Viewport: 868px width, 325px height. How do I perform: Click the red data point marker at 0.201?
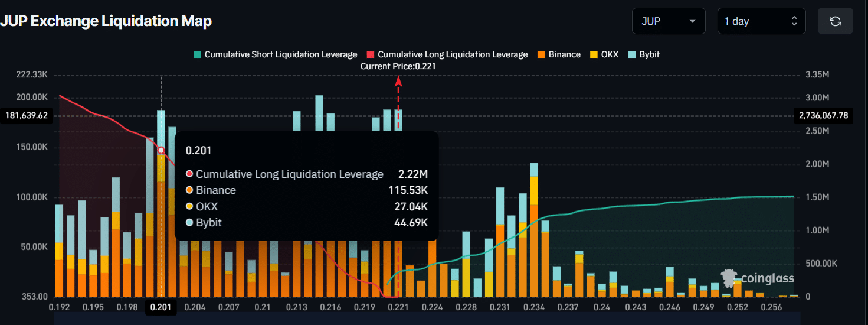tap(161, 150)
